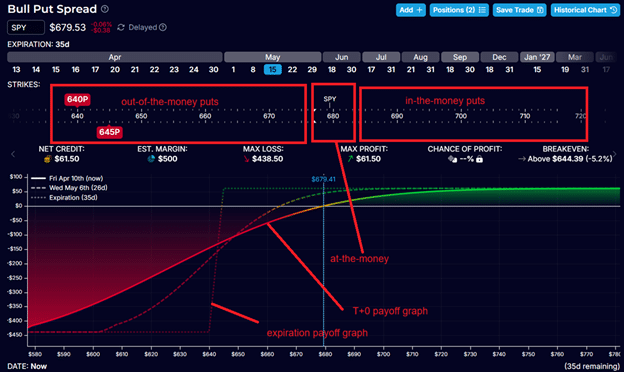Choose the April 22 expiration date
Screen dimensions: 624x372
(154, 70)
